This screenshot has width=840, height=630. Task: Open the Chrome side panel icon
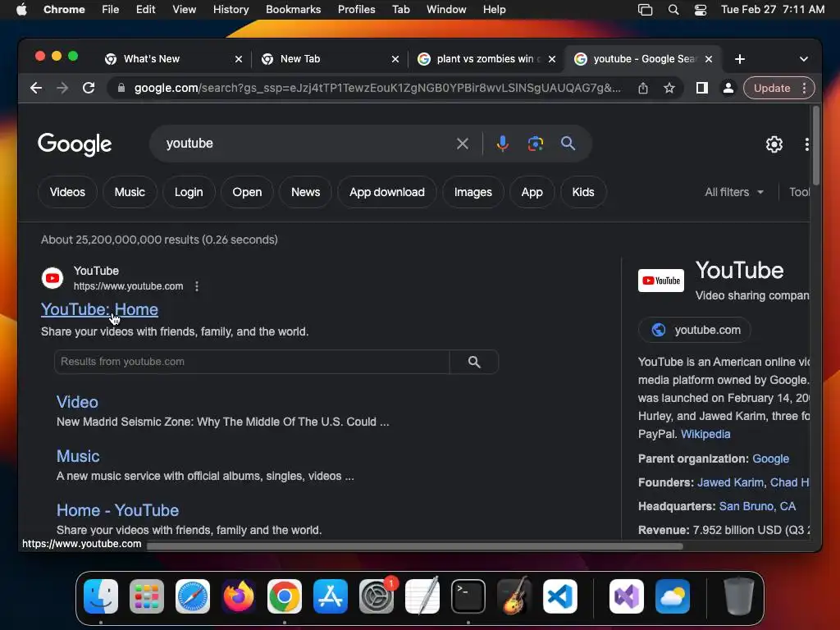point(702,88)
